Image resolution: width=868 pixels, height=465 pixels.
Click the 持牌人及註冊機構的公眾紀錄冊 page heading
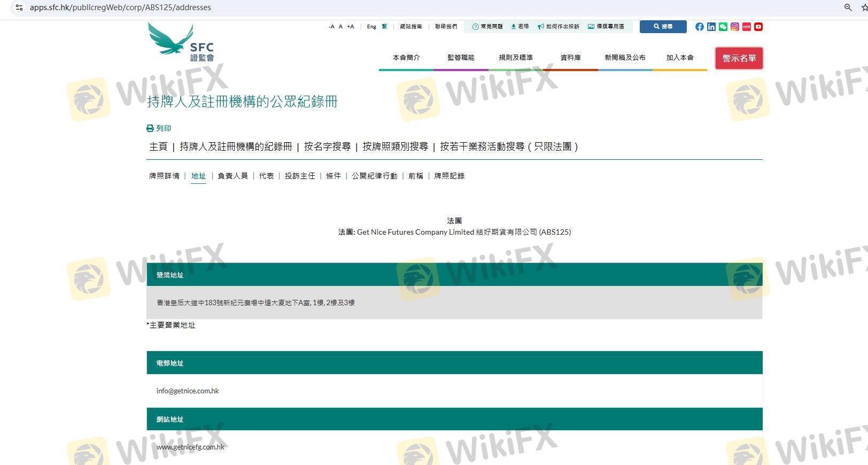tap(242, 102)
